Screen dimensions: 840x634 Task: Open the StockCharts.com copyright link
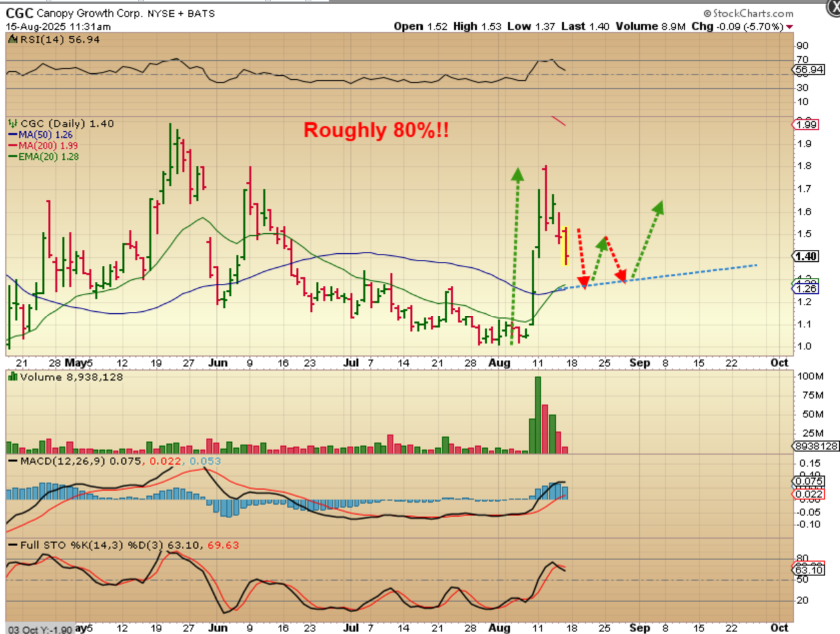(748, 13)
